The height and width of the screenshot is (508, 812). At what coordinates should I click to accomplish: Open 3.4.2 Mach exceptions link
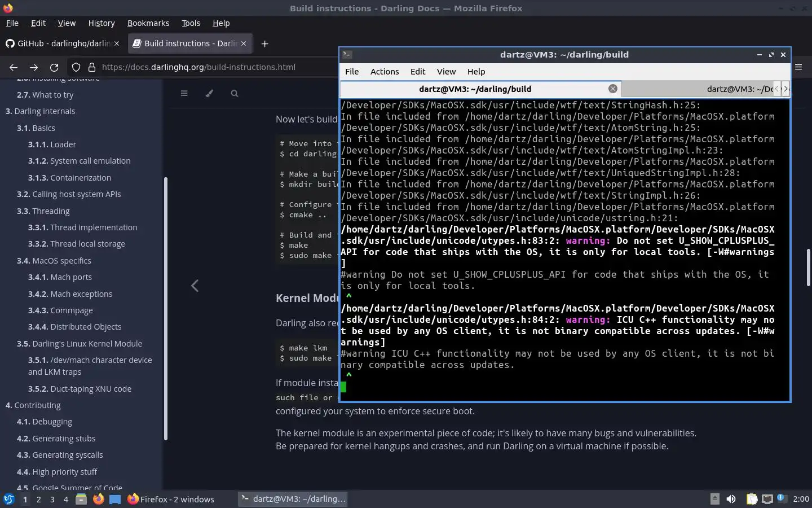coord(70,294)
